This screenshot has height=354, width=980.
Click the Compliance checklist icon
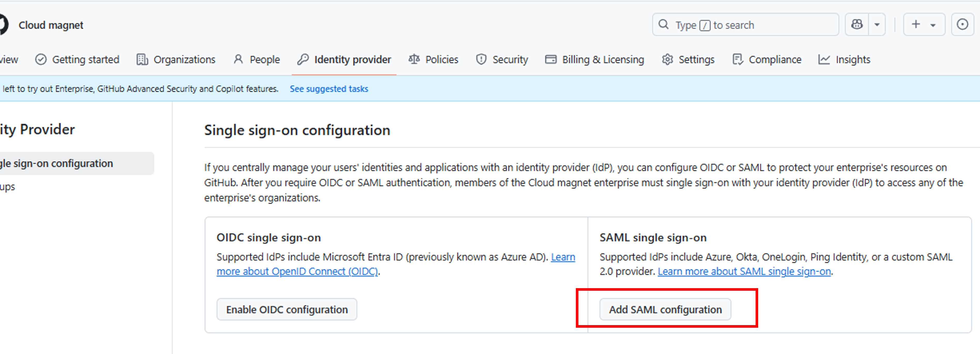pos(738,60)
